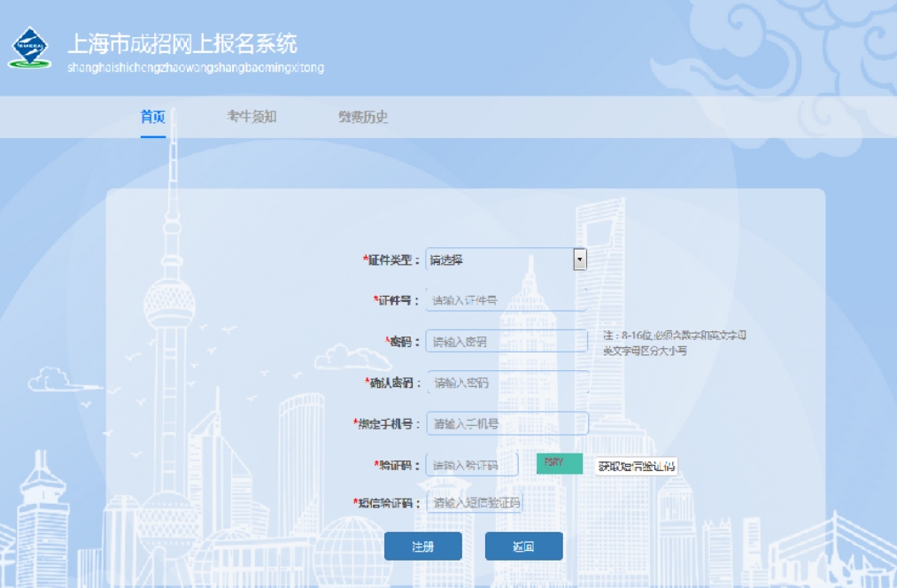Click into the 密码 input field

pyautogui.click(x=506, y=342)
